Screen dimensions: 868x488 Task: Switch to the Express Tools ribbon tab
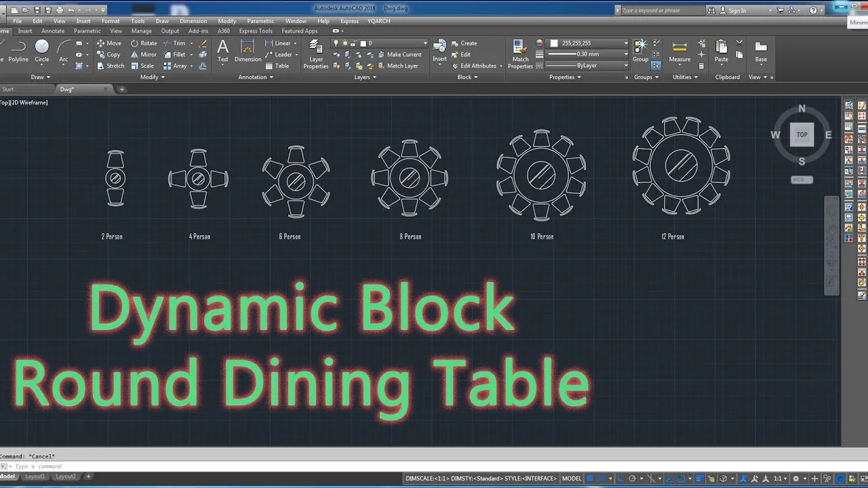[256, 31]
